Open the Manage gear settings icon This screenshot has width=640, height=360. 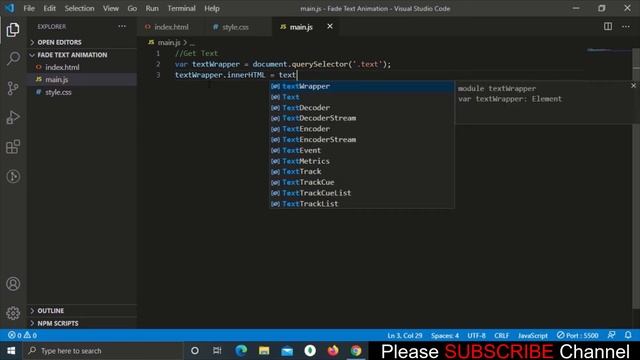(x=13, y=313)
